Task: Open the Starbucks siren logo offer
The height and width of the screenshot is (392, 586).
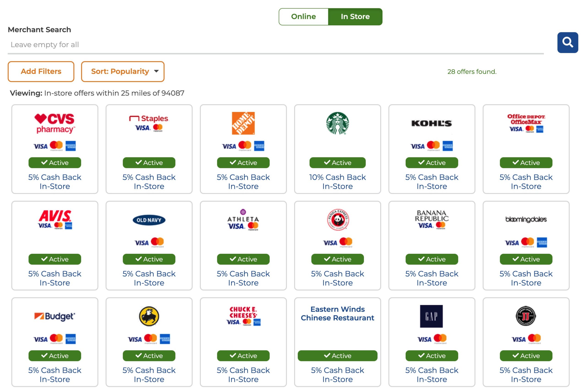Action: pyautogui.click(x=337, y=123)
